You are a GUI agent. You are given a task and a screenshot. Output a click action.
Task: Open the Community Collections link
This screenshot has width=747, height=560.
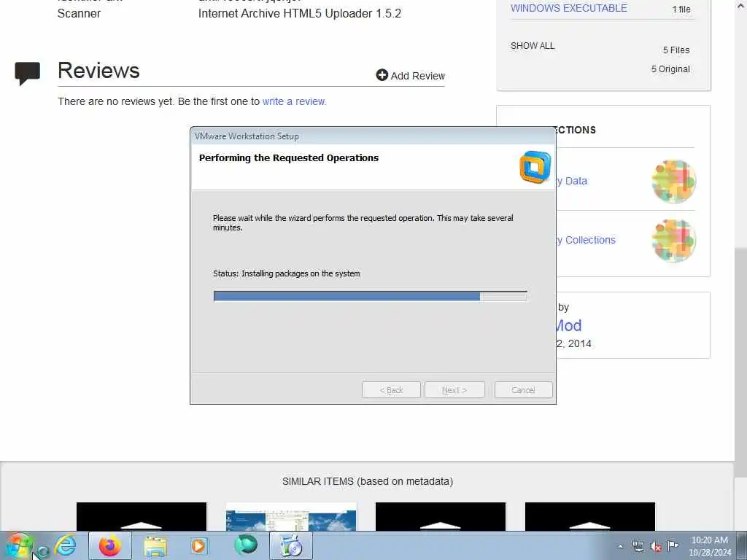tap(586, 240)
